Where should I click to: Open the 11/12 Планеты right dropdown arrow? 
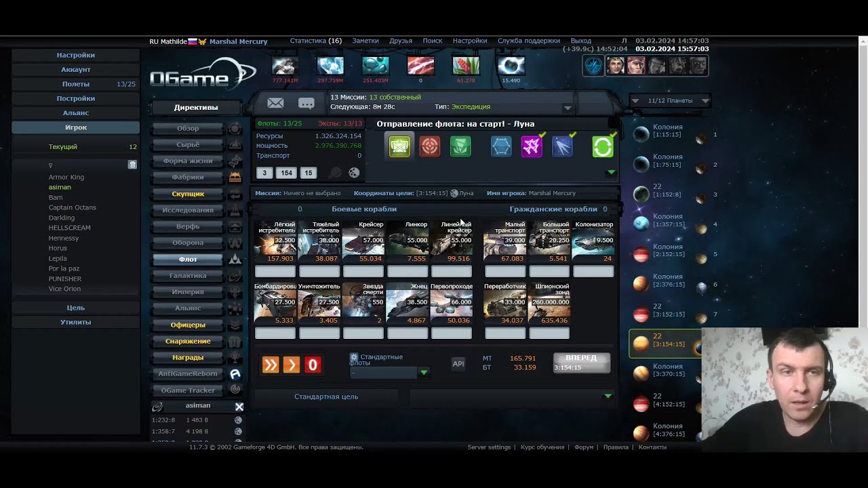coord(705,100)
